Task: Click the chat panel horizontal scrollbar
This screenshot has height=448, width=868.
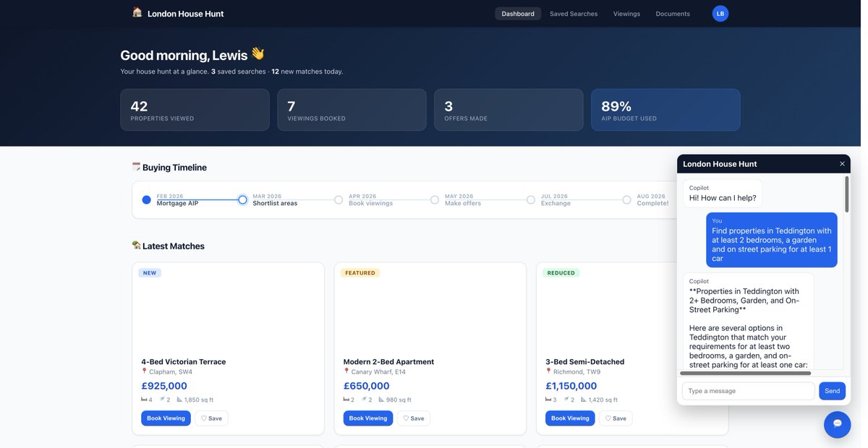Action: click(746, 374)
